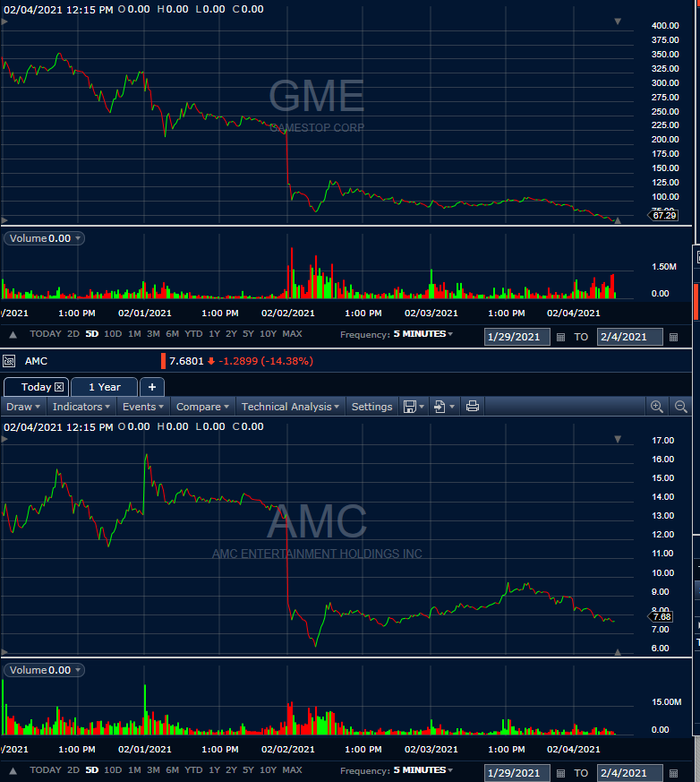Click the export document icon

(x=440, y=407)
